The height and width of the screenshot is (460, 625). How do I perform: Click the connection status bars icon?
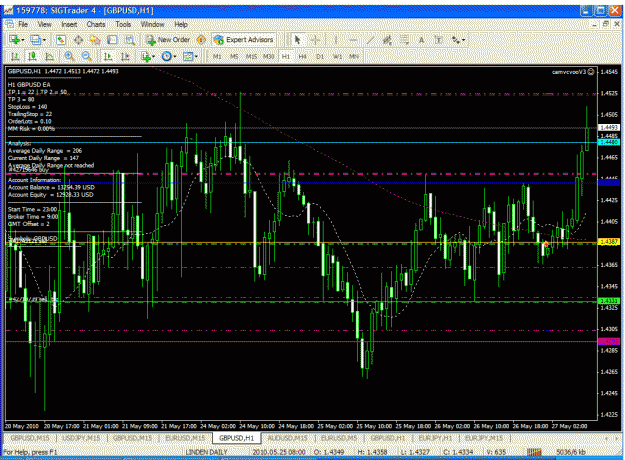[535, 452]
